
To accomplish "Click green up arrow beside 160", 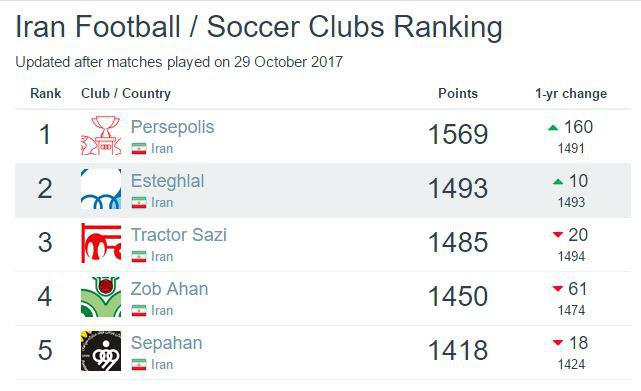I will [x=553, y=128].
